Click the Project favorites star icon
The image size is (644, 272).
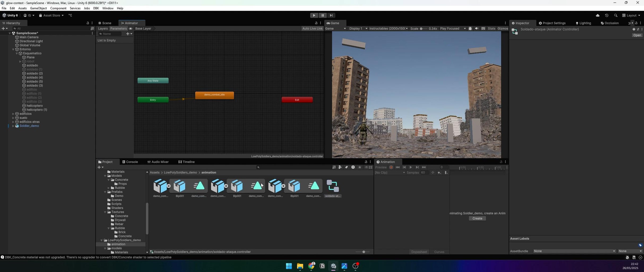(x=360, y=167)
